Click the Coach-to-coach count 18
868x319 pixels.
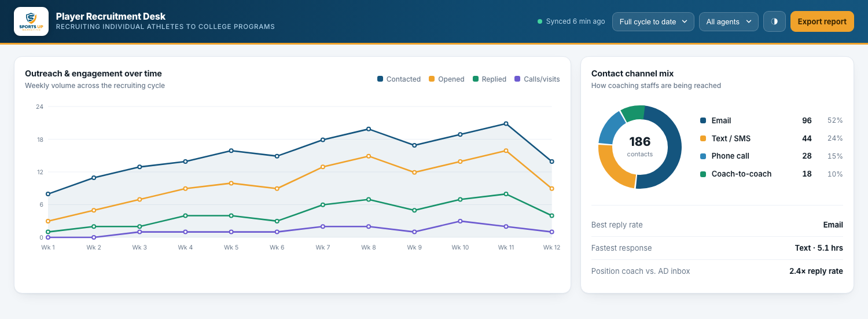click(807, 174)
